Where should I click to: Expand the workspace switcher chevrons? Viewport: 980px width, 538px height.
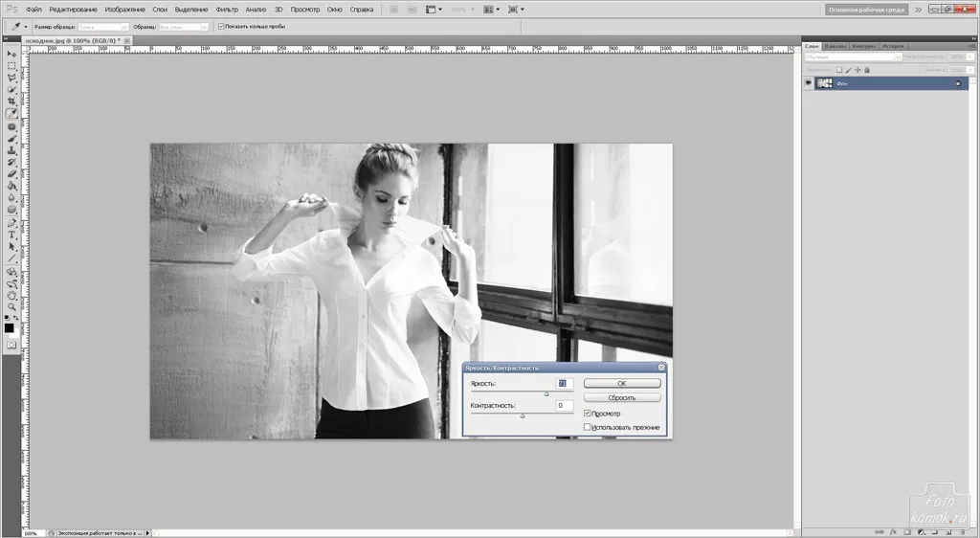tap(918, 10)
